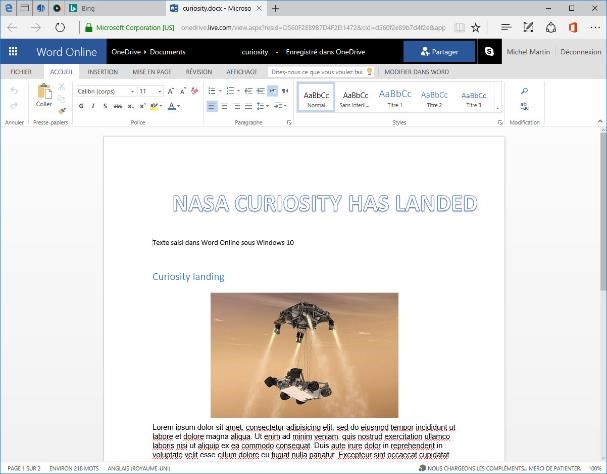The width and height of the screenshot is (607, 474).
Task: Click the Replace icon
Action: [525, 106]
